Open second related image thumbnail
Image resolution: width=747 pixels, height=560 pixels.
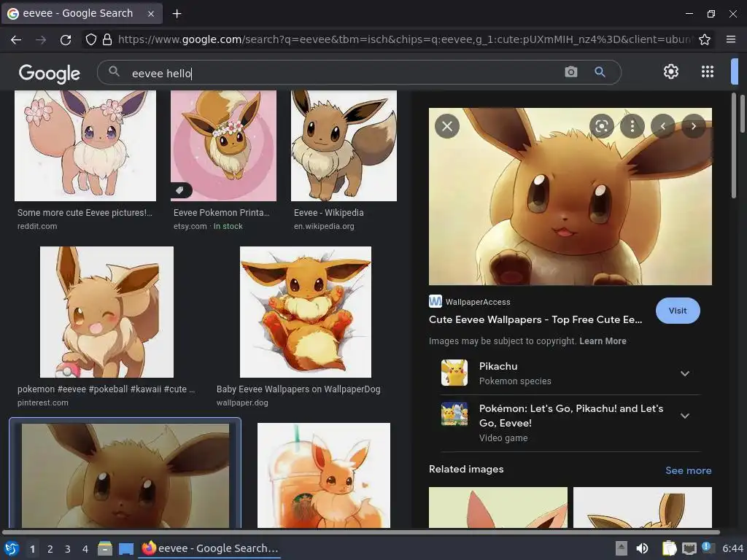coord(642,507)
